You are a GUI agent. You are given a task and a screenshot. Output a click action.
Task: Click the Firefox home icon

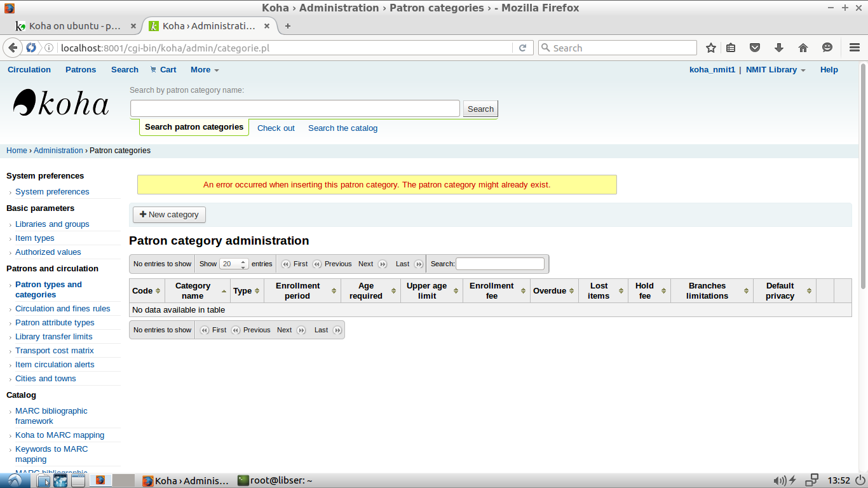pos(803,48)
